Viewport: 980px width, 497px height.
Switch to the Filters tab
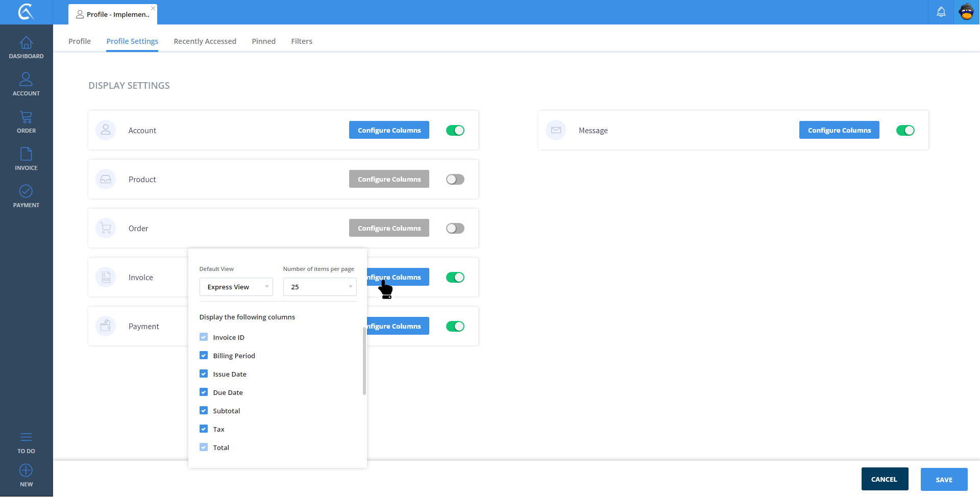pos(302,41)
